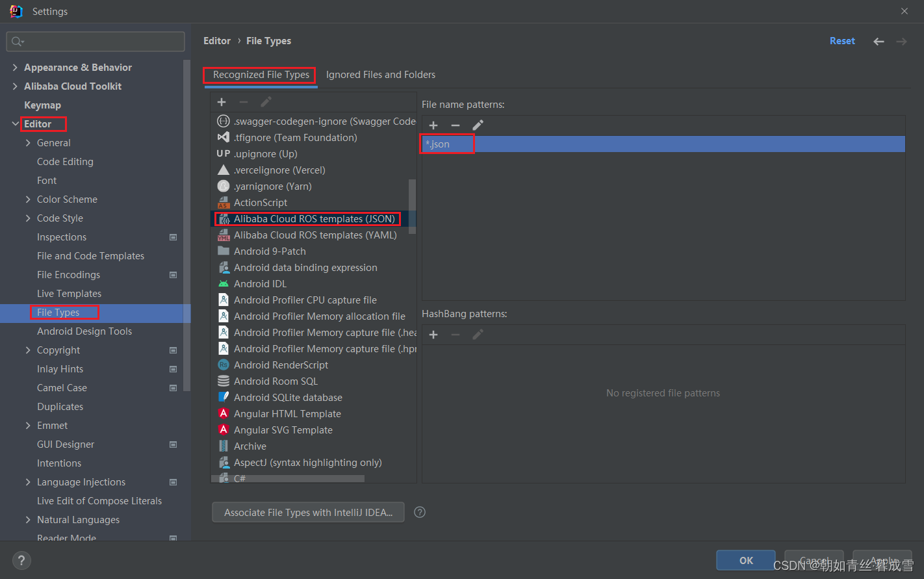Open File Encodings settings page
The width and height of the screenshot is (924, 579).
click(68, 275)
